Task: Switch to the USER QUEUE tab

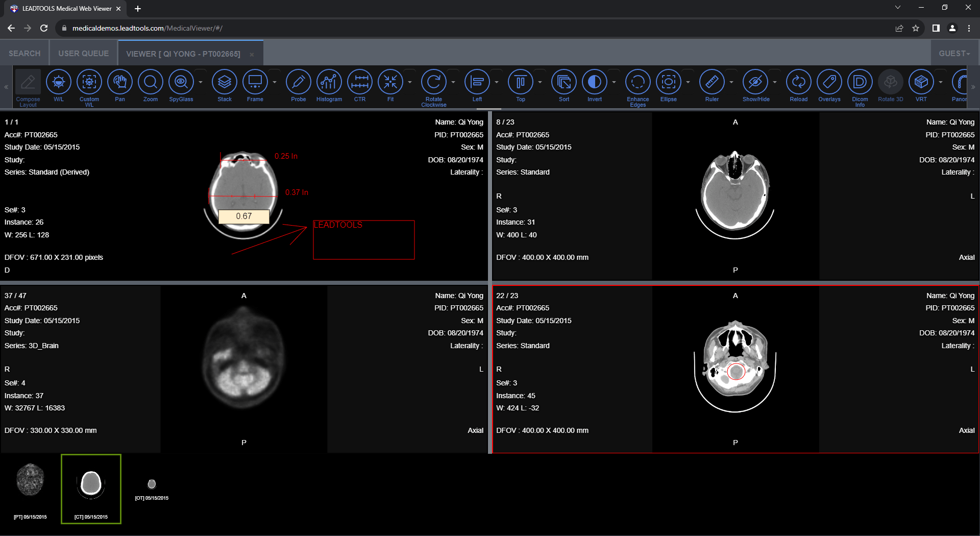Action: (83, 53)
